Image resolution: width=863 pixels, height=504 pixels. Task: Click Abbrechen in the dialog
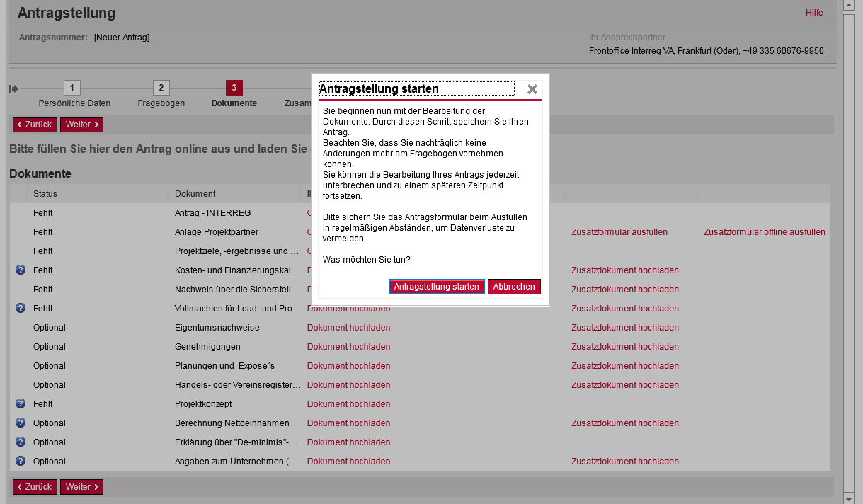(x=514, y=287)
